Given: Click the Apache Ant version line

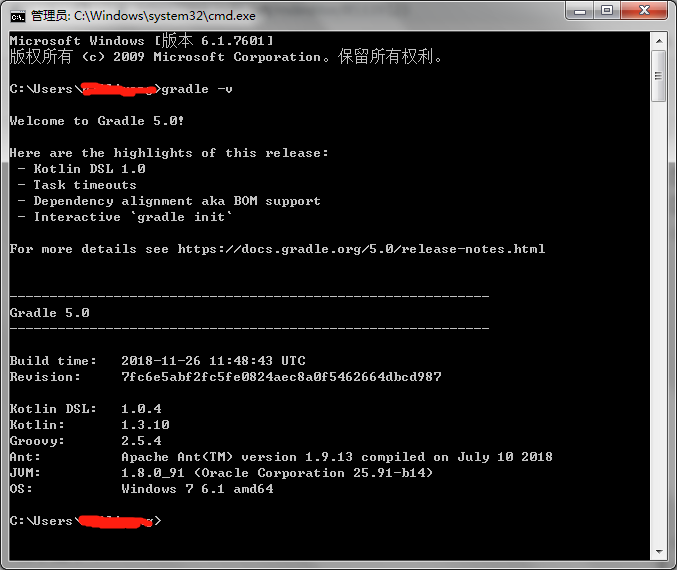Looking at the screenshot, I should 337,456.
